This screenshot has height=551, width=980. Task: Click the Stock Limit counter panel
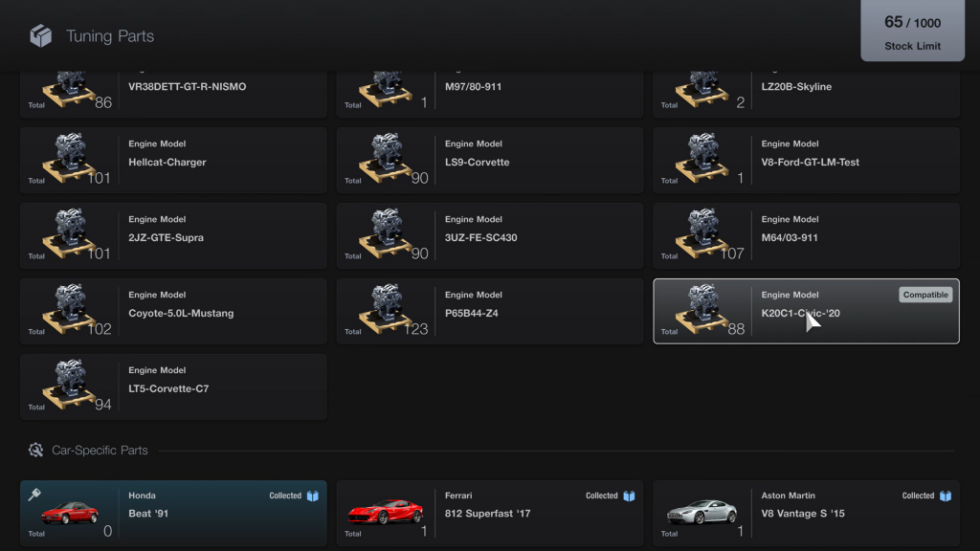click(x=912, y=32)
